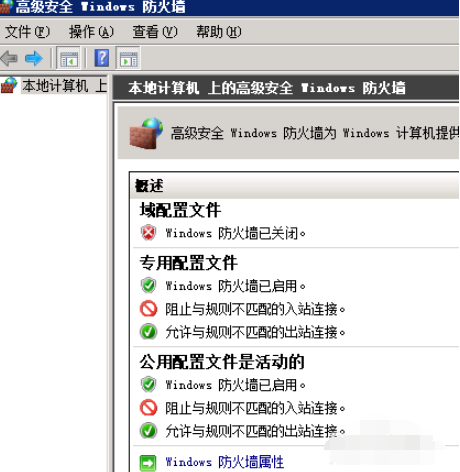Click the green check circle under 专用配置文件
Viewport: 460px width, 472px height.
pyautogui.click(x=148, y=332)
